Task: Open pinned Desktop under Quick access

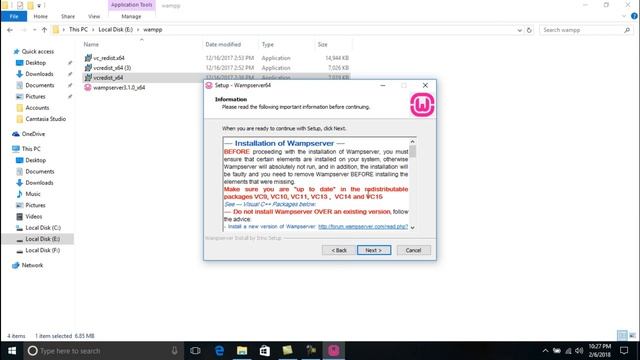Action: (36, 63)
